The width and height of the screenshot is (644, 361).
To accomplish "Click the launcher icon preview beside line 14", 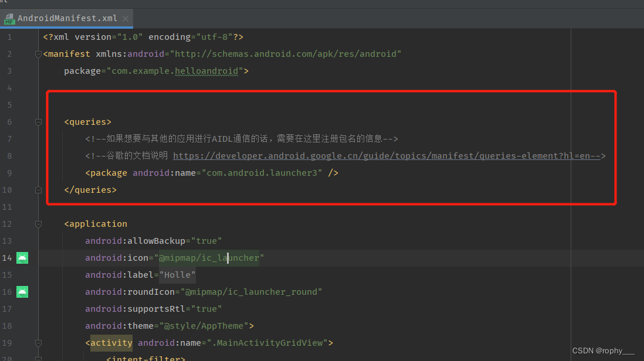I will point(22,257).
